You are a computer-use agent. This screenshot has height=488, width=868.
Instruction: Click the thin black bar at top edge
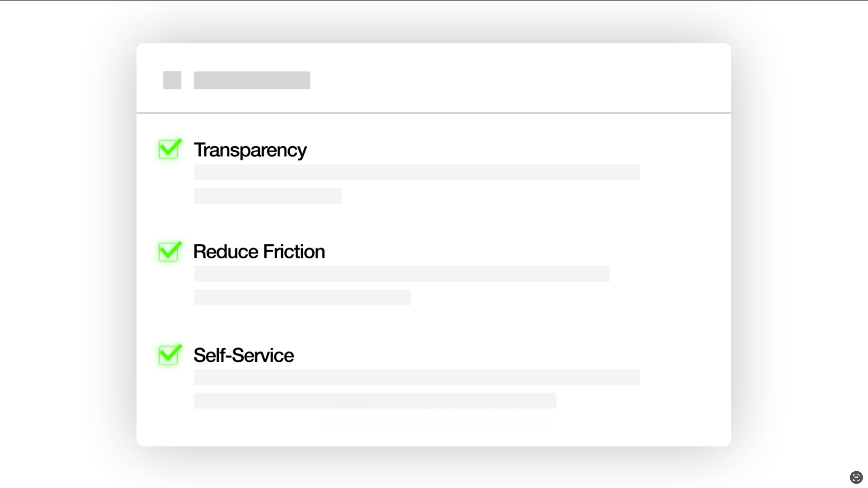click(x=434, y=0)
